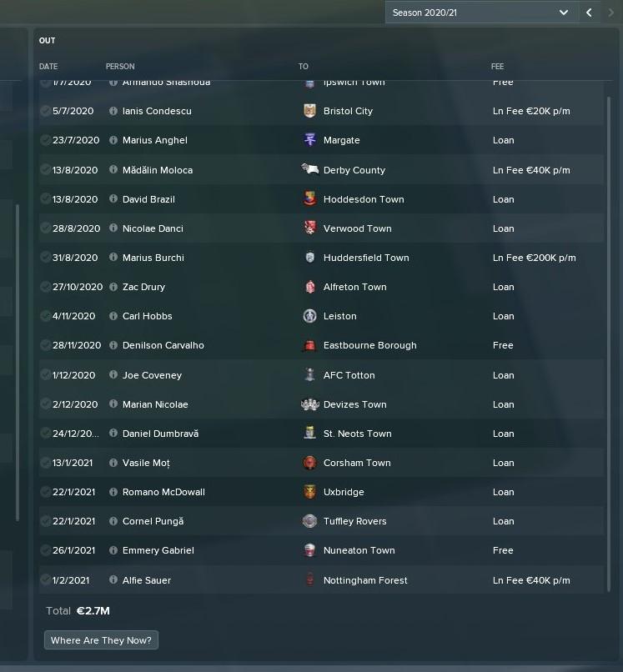Go to next season with right chevron
Viewport: 623px width, 672px height.
click(610, 13)
